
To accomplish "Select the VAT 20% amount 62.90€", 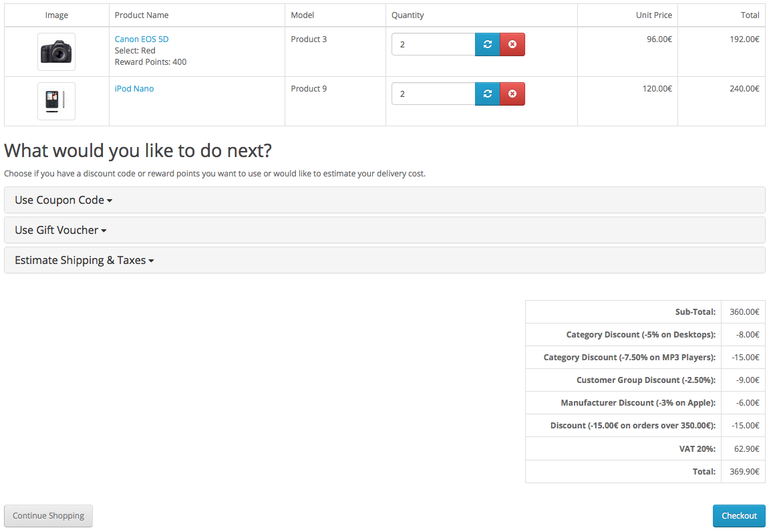I will pyautogui.click(x=747, y=449).
